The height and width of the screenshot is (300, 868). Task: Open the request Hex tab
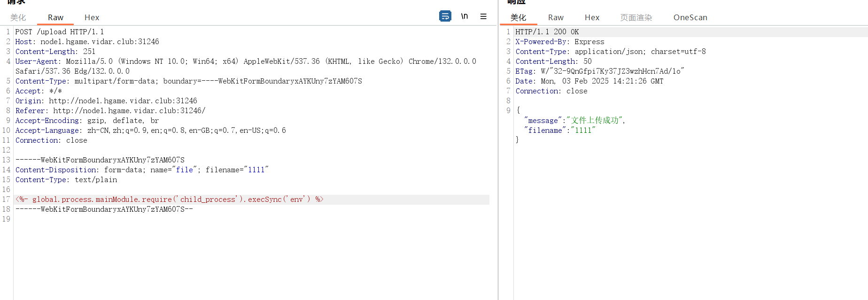[x=92, y=17]
